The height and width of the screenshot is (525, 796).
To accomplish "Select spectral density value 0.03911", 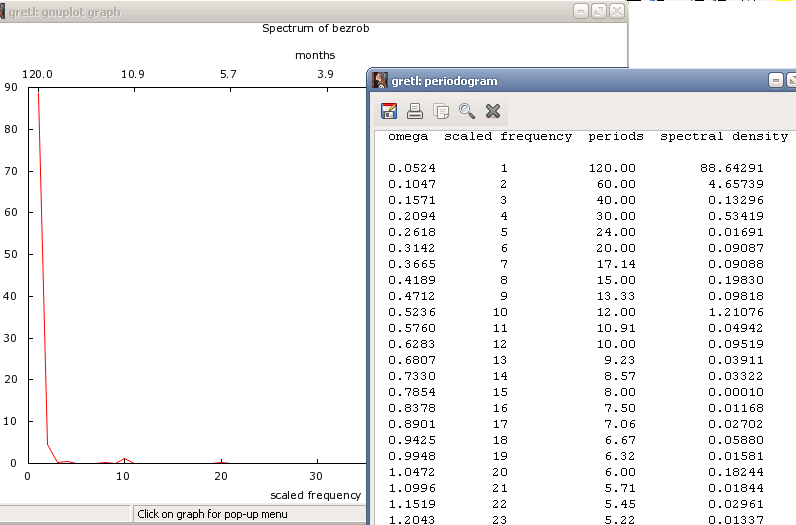I will [736, 360].
